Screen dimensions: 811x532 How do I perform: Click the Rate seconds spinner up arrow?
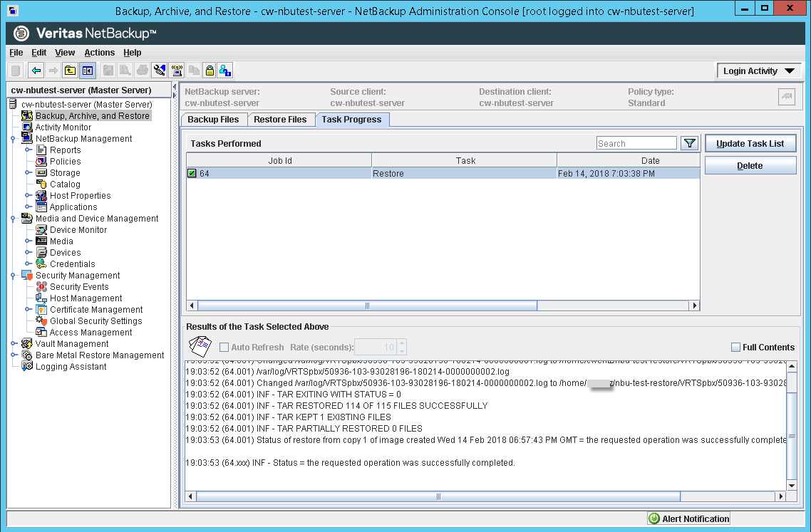click(x=401, y=344)
